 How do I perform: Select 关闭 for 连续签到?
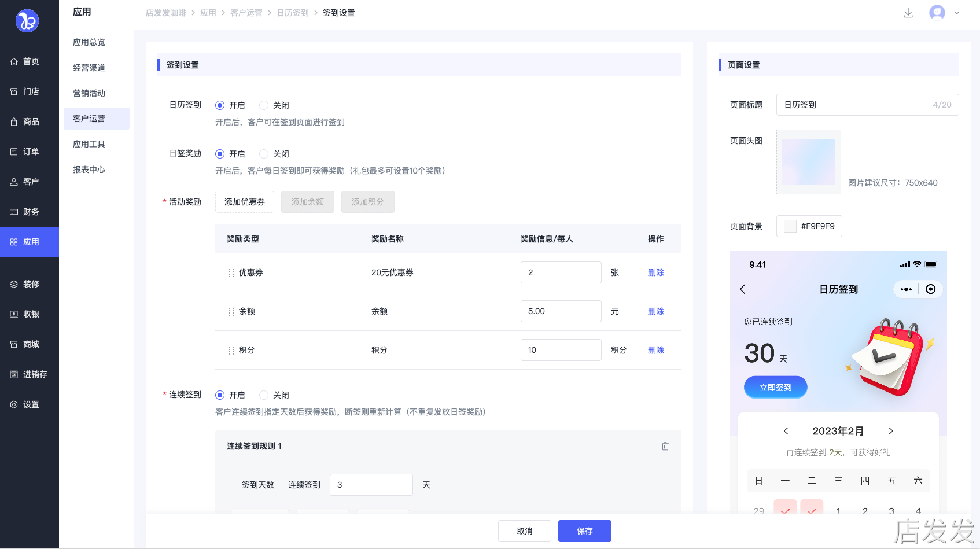click(264, 395)
